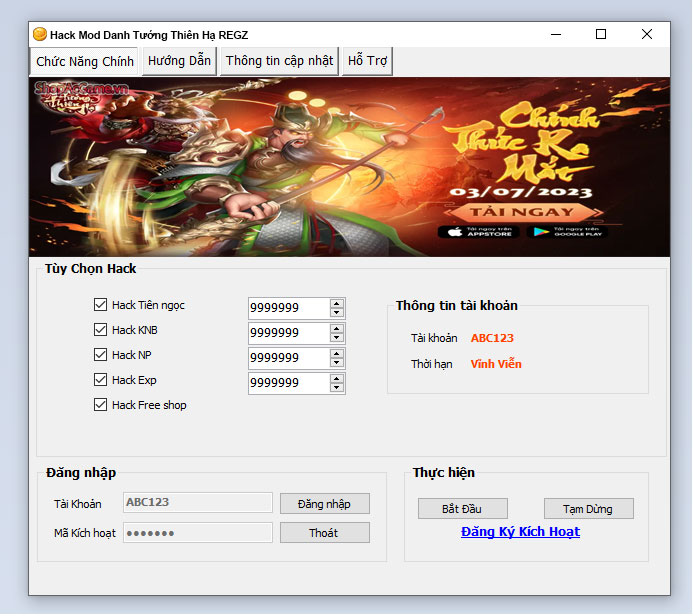Click the TẢI NGAY banner button
The width and height of the screenshot is (693, 616).
pos(522,212)
